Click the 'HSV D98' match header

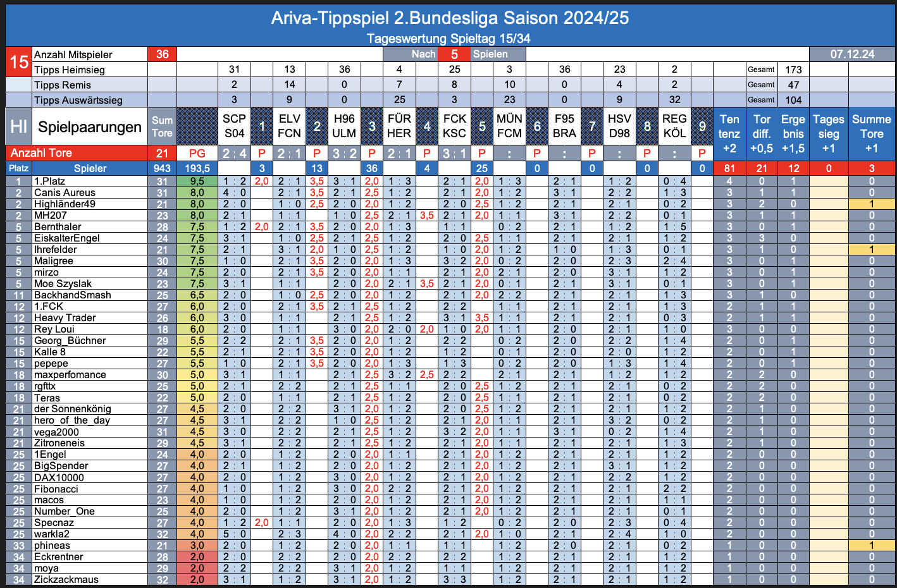[x=619, y=126]
